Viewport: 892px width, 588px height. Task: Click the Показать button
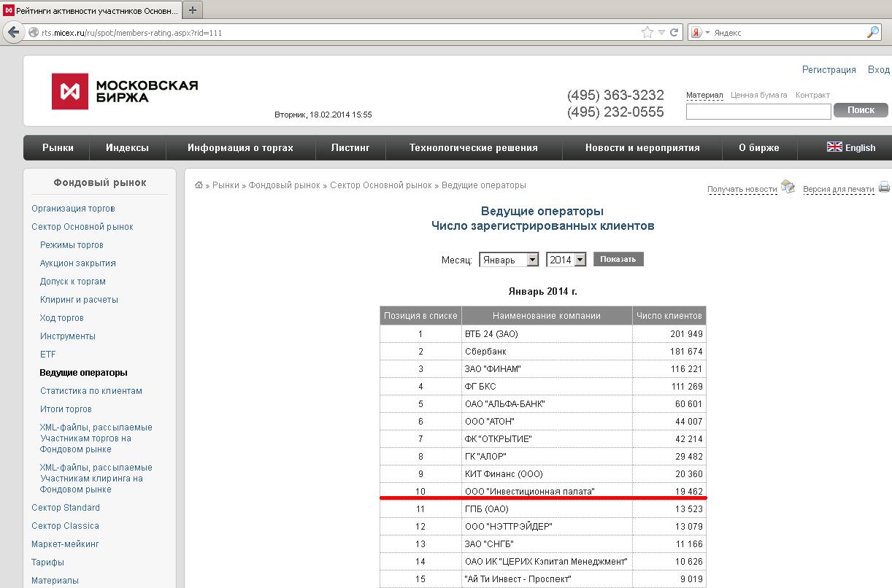coord(618,259)
